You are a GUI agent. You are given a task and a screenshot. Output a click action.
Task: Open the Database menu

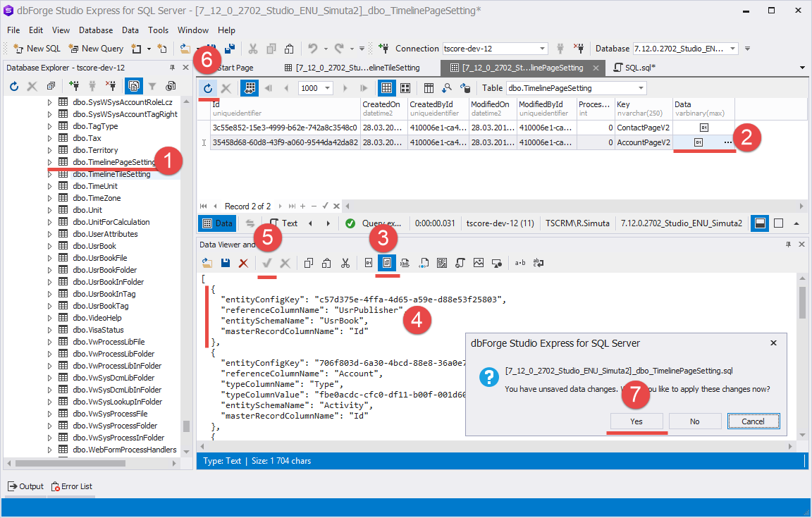pos(96,30)
